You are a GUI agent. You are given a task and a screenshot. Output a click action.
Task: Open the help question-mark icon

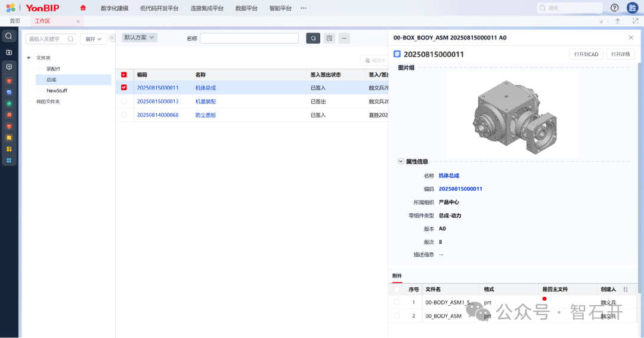pyautogui.click(x=615, y=8)
